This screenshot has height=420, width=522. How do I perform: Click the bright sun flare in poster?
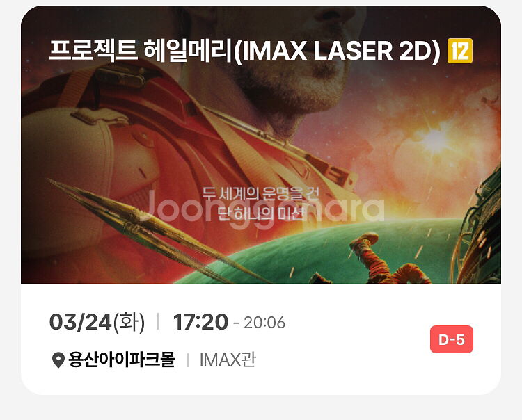click(434, 140)
